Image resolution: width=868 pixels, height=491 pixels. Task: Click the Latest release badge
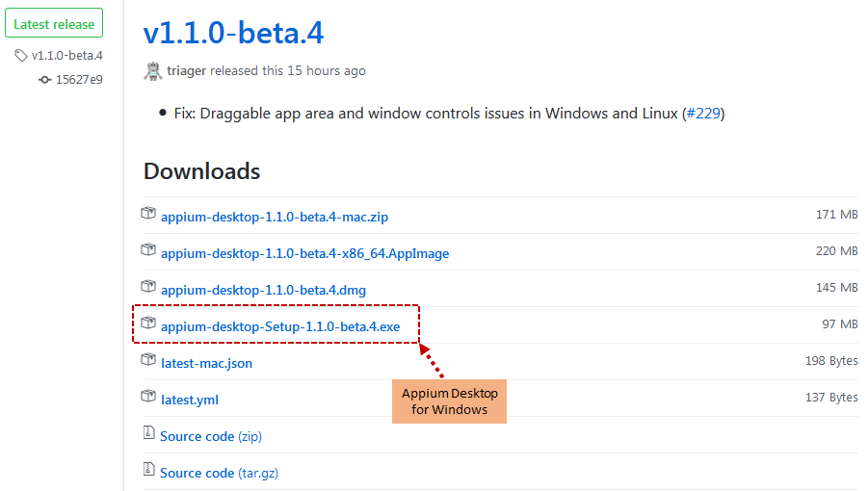click(54, 23)
